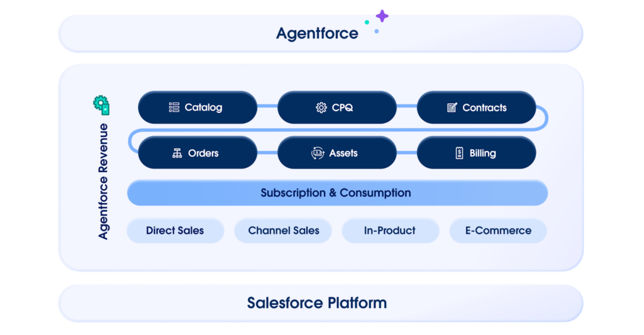The image size is (644, 335).
Task: Select the pencil document icon beside Contracts
Action: pyautogui.click(x=452, y=107)
